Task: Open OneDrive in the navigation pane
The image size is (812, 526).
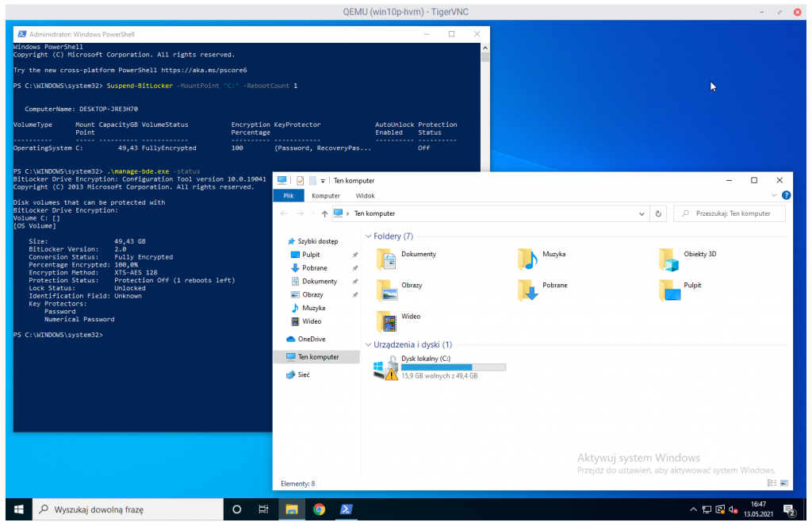Action: click(x=311, y=339)
